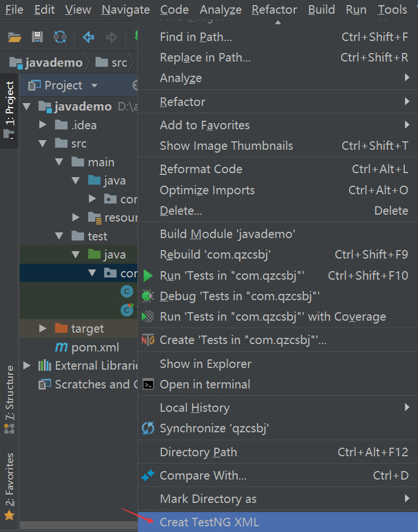The image size is (418, 532).
Task: Collapse the javademo project root node
Action: click(x=26, y=107)
